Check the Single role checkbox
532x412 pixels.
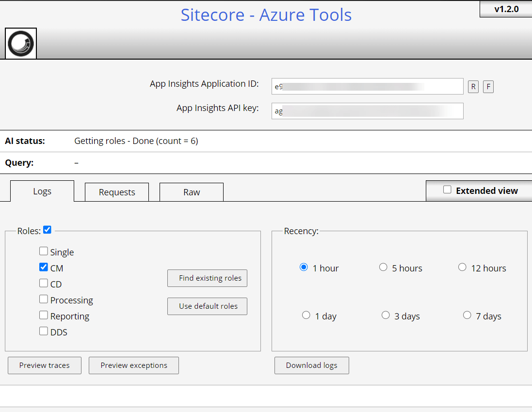[x=44, y=251]
